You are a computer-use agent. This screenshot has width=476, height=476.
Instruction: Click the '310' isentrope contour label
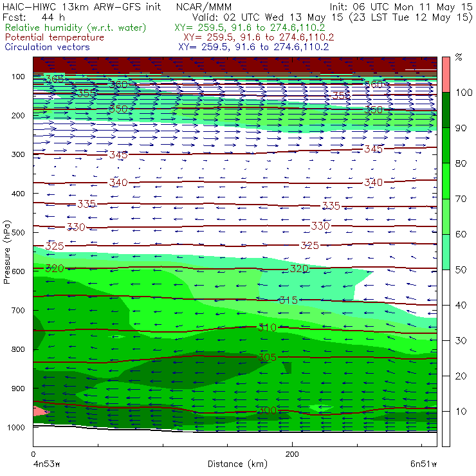[x=267, y=327]
